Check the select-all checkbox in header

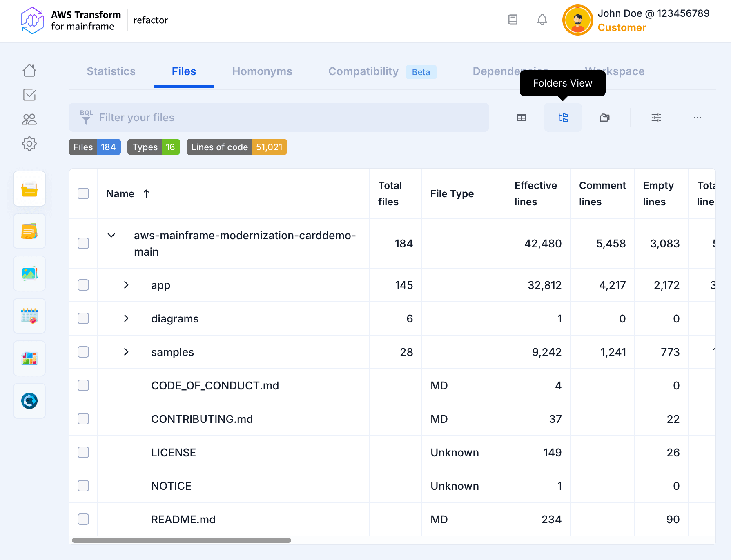point(83,193)
